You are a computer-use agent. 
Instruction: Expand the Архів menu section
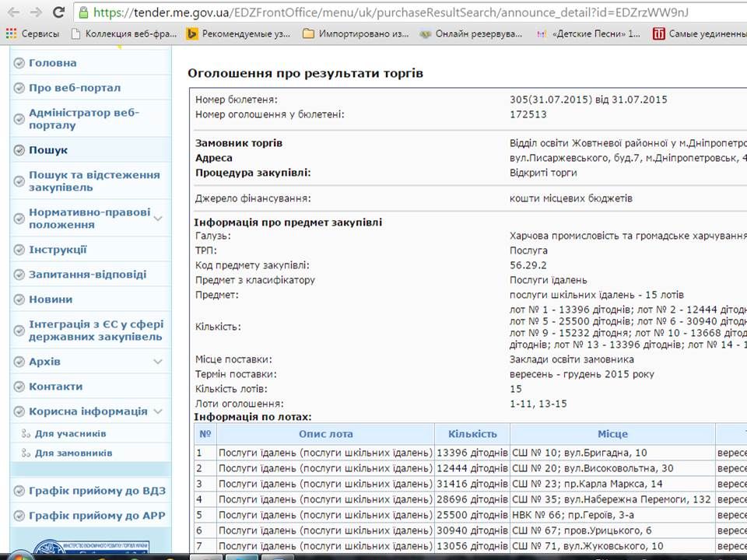click(x=158, y=362)
